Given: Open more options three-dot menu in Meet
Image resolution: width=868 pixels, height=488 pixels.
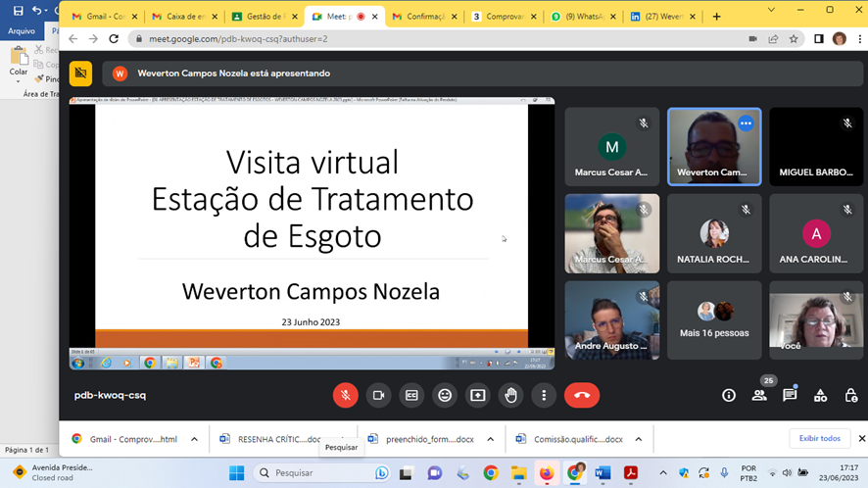Looking at the screenshot, I should coord(544,396).
